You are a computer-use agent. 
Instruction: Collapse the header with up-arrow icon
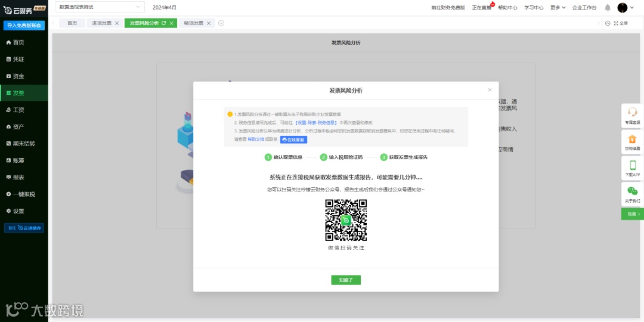[x=608, y=23]
